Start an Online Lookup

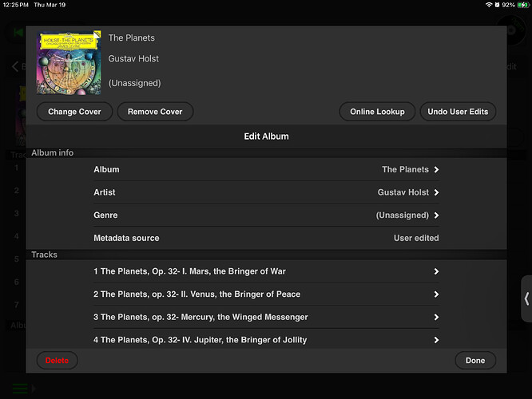pyautogui.click(x=377, y=112)
